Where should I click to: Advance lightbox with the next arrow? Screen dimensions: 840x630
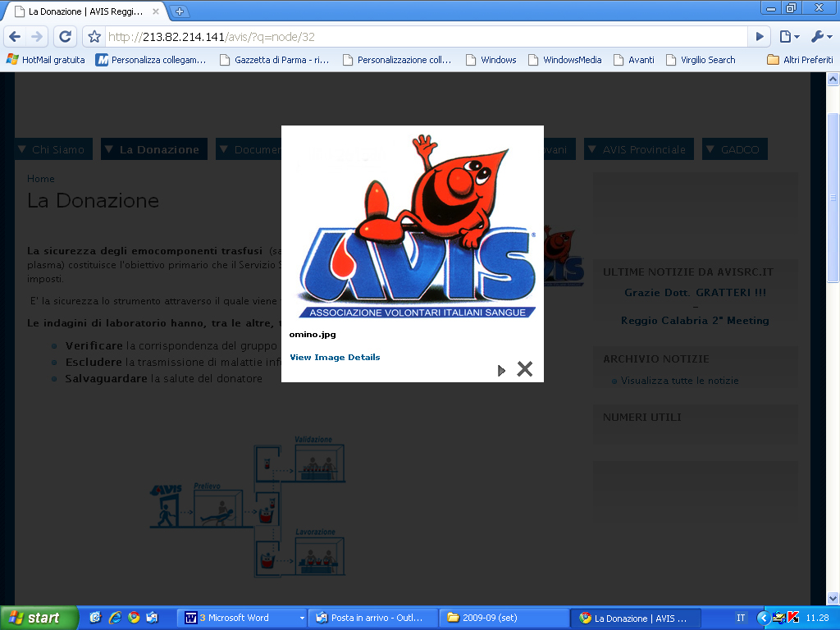point(501,370)
